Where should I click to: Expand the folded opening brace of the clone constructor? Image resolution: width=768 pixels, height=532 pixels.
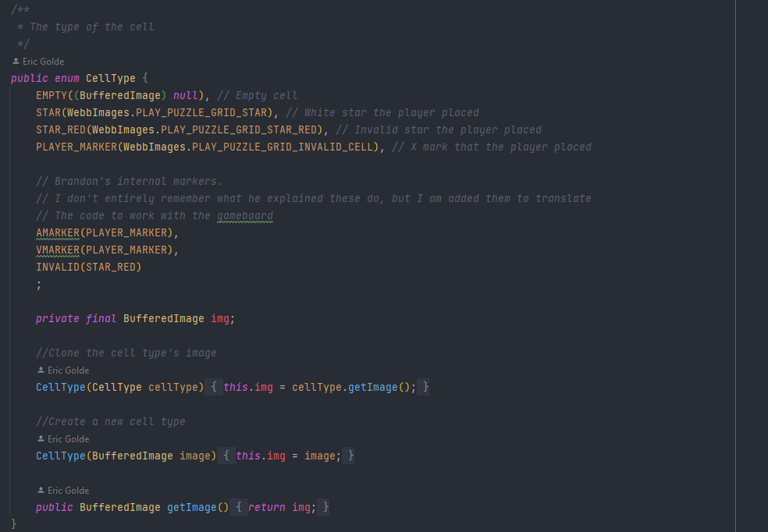(215, 387)
